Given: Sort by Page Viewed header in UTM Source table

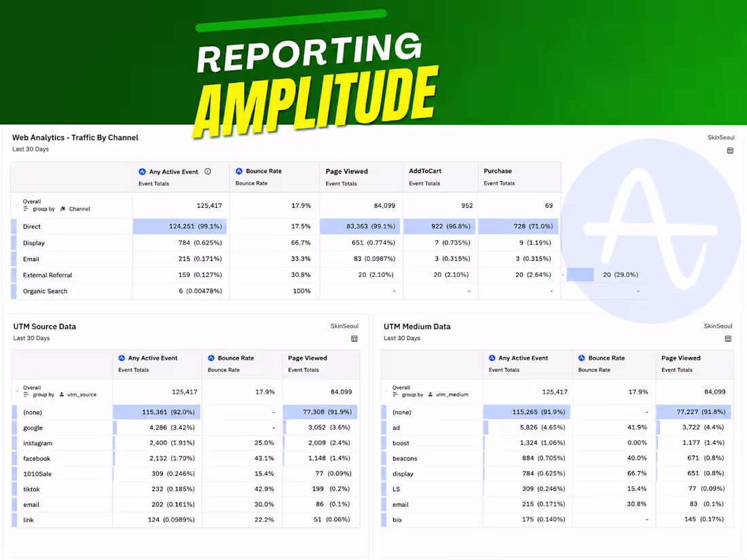Looking at the screenshot, I should [x=307, y=358].
